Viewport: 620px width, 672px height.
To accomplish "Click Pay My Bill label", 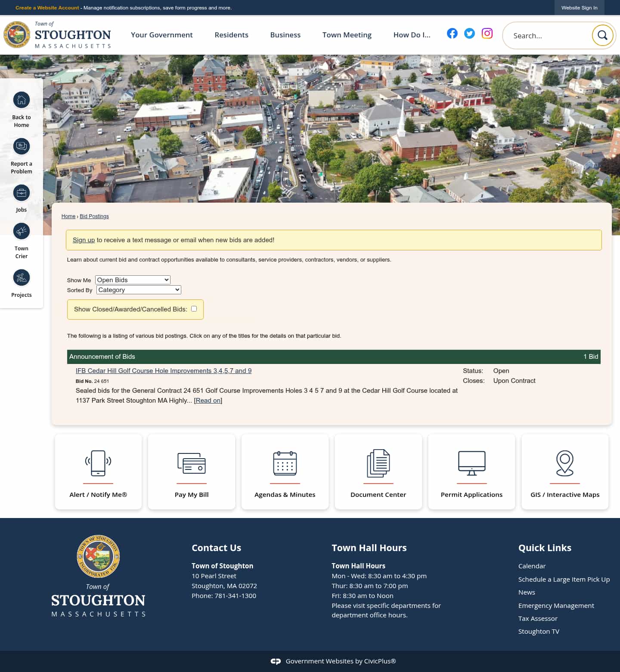I will (x=192, y=495).
